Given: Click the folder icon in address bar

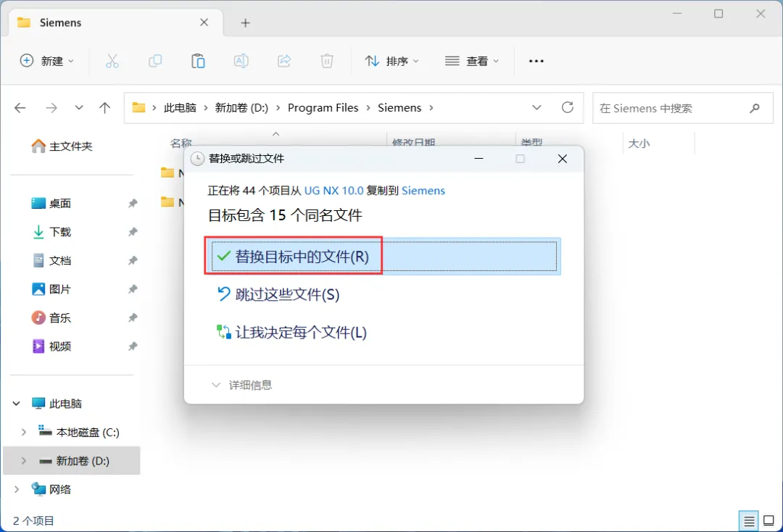Looking at the screenshot, I should tap(138, 108).
